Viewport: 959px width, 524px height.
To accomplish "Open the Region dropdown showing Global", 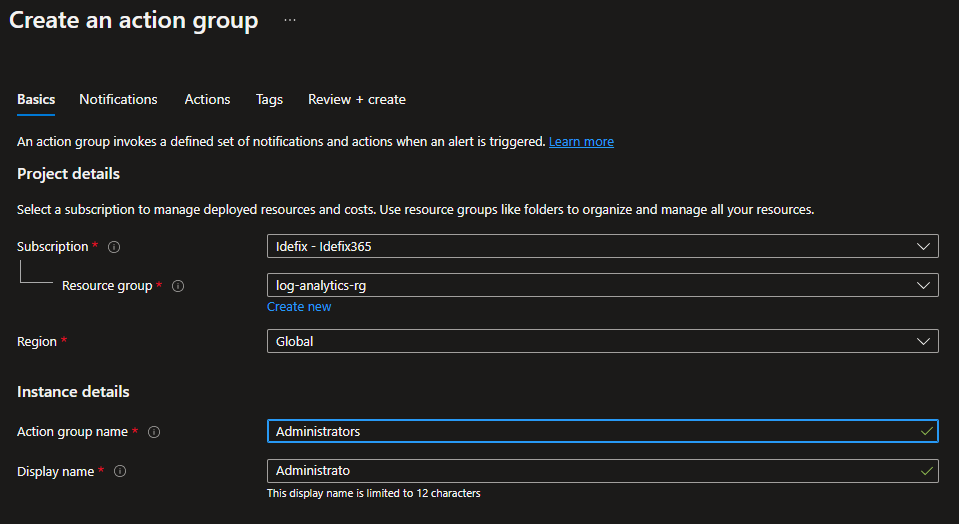I will pos(602,341).
